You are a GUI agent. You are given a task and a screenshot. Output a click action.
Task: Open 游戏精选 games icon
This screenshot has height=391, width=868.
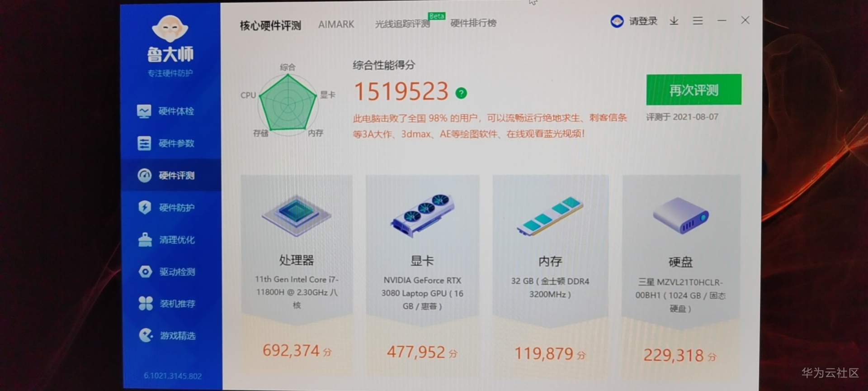(x=146, y=335)
